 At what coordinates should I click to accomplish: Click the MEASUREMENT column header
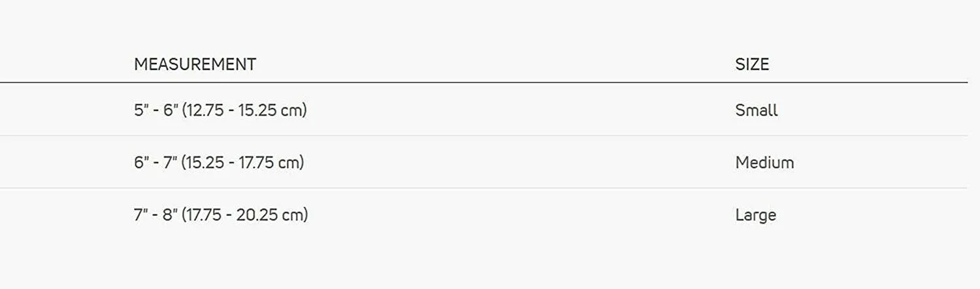195,64
